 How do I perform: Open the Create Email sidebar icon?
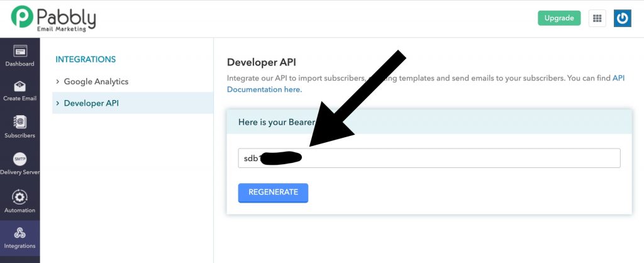click(19, 91)
